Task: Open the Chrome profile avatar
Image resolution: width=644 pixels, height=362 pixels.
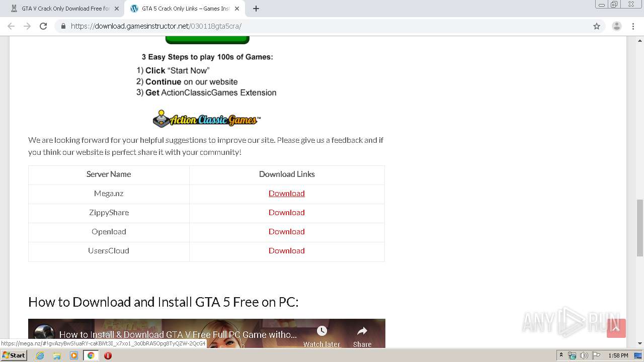Action: tap(617, 26)
